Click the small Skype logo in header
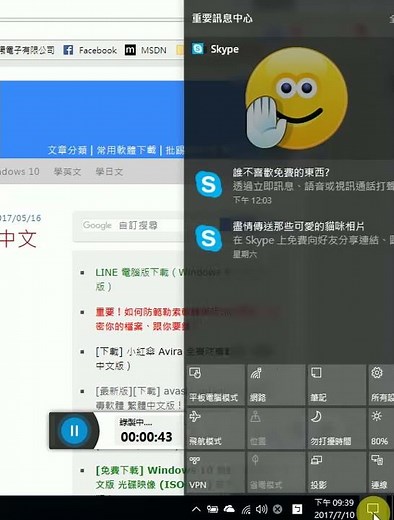This screenshot has width=394, height=520. 198,49
